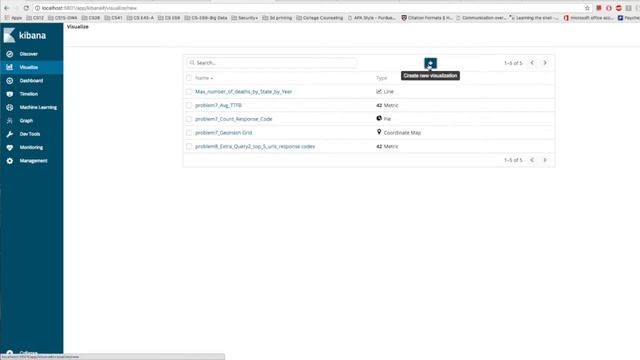The width and height of the screenshot is (640, 360).
Task: Focus the visualization Search field
Action: 272,63
